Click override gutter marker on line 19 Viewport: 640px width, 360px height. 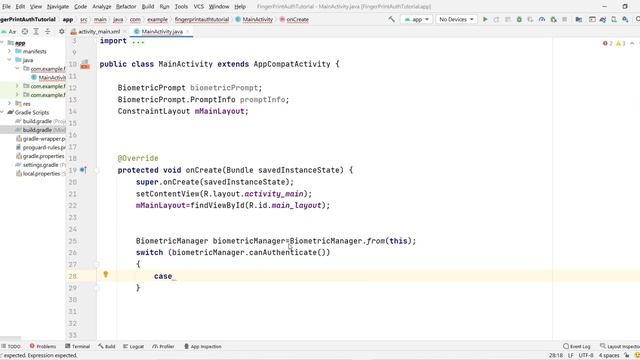coord(83,170)
